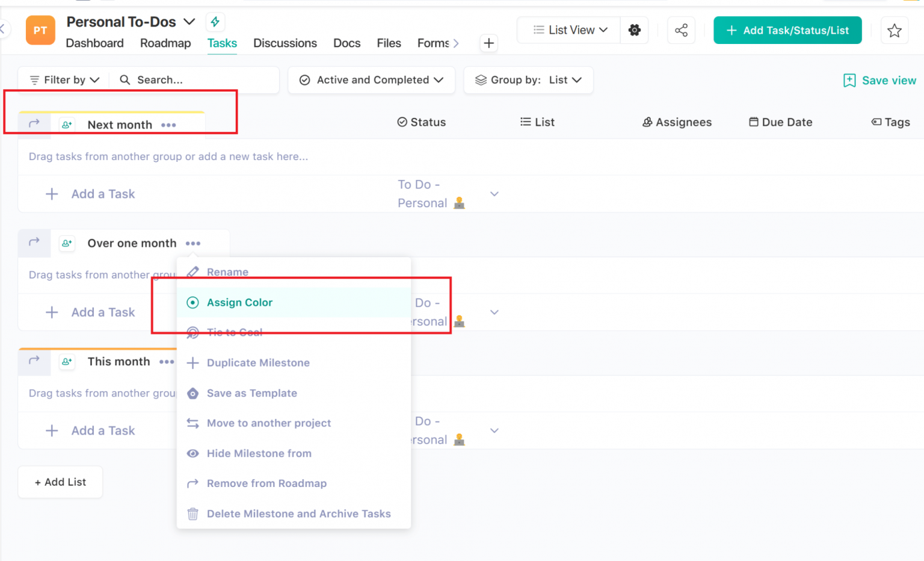Image resolution: width=924 pixels, height=561 pixels.
Task: Expand status chevron in Next month's task row
Action: (494, 194)
